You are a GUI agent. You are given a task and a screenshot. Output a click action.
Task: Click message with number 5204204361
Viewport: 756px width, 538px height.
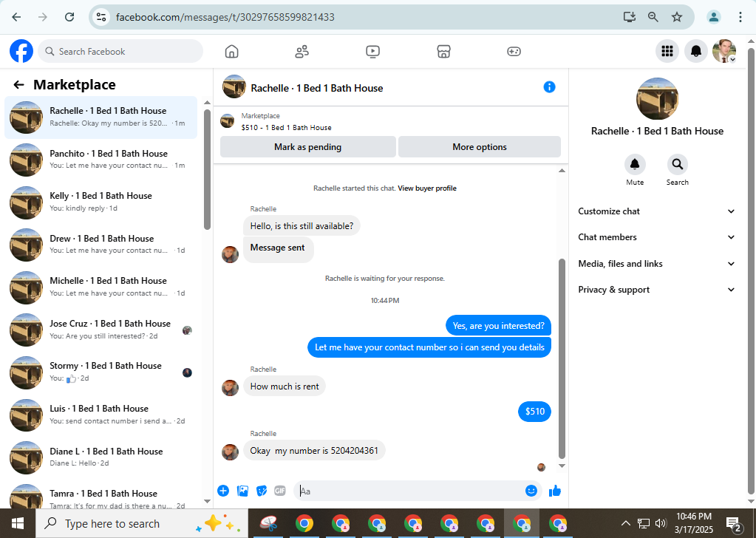(x=314, y=451)
